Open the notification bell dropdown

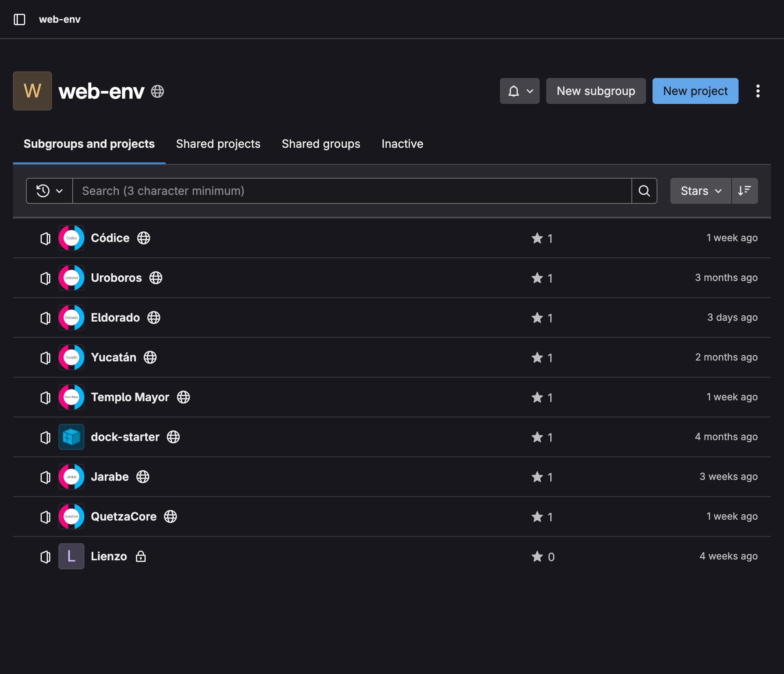(x=519, y=91)
